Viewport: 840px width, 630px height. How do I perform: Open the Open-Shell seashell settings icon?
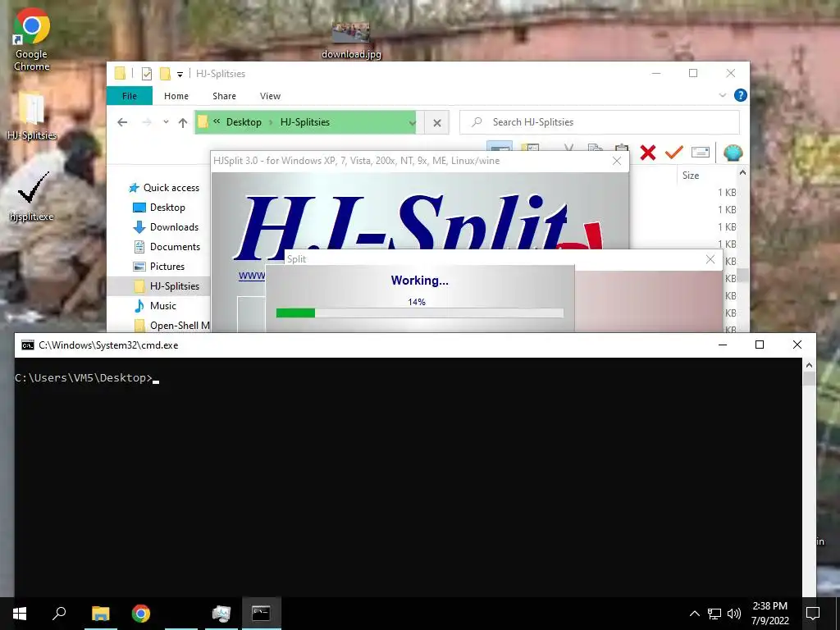733,153
